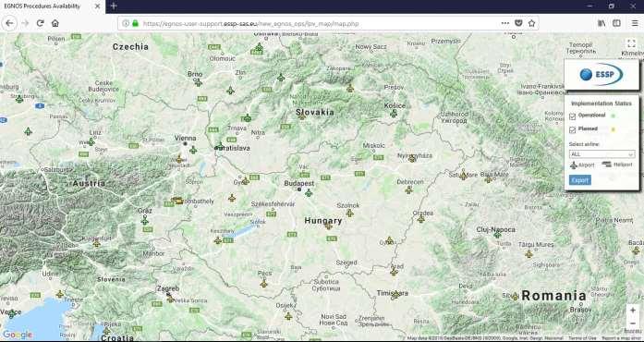Select the yellow airport marker at Debrecen
This screenshot has width=644, height=342.
pyautogui.click(x=408, y=189)
